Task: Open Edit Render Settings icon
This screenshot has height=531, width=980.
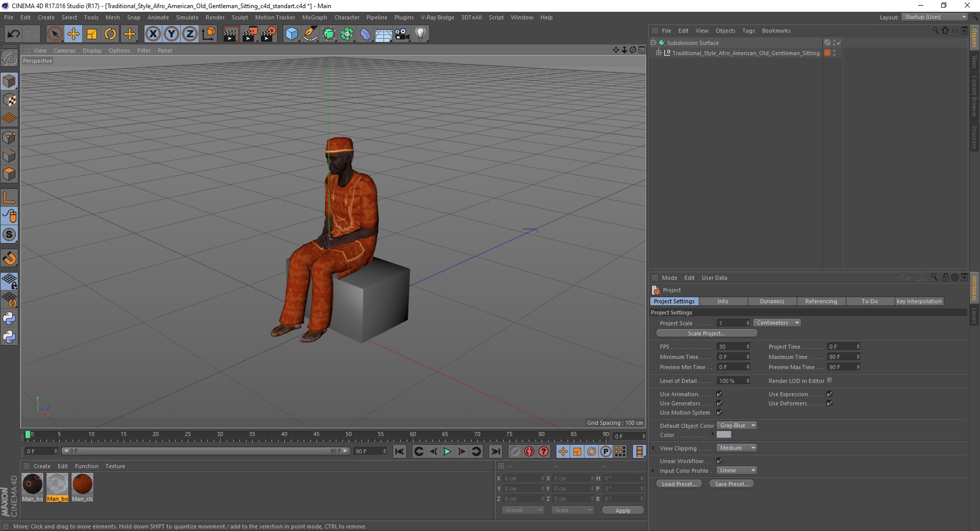Action: [x=268, y=34]
